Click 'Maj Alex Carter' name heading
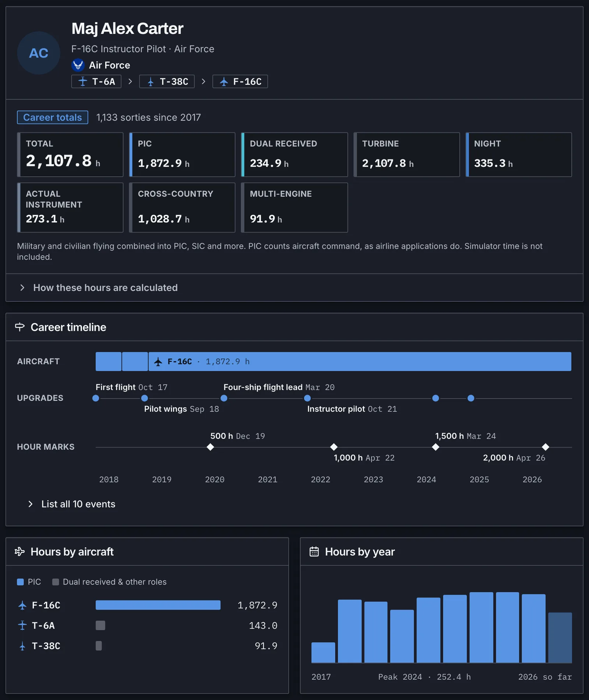This screenshot has height=700, width=589. coord(127,28)
